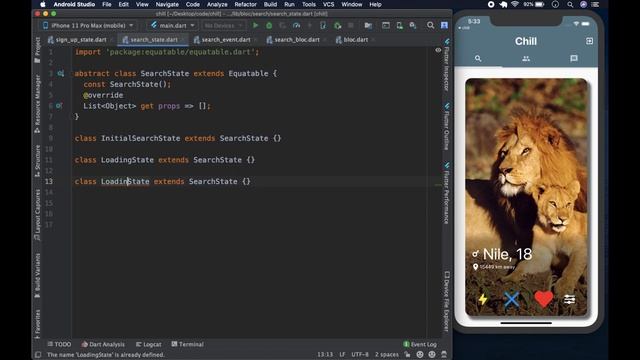Image resolution: width=640 pixels, height=360 pixels.
Task: Click the gutter override marker on line 6
Action: click(59, 106)
